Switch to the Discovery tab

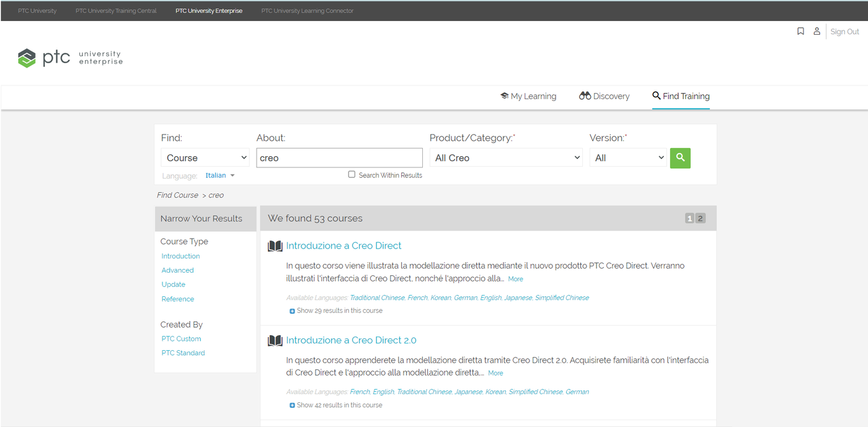point(604,96)
